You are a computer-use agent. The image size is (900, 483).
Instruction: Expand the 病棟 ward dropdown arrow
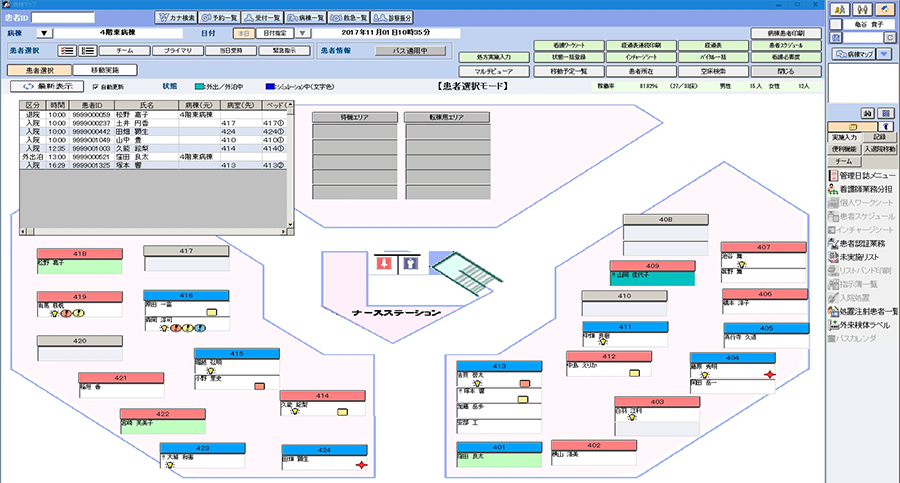[43, 33]
